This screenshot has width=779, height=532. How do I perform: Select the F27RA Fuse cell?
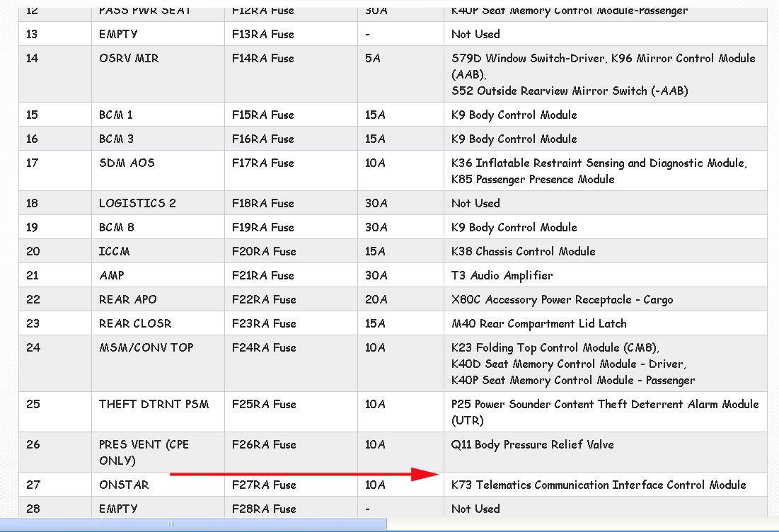263,485
